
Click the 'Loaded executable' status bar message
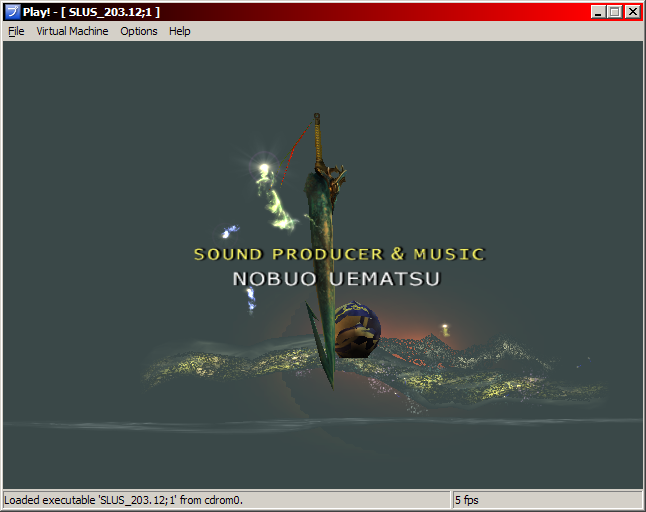[124, 499]
